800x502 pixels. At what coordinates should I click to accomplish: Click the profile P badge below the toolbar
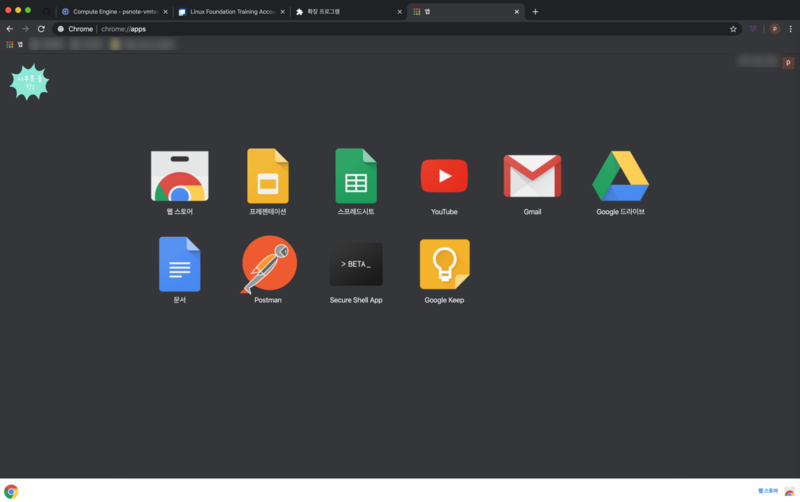(788, 63)
